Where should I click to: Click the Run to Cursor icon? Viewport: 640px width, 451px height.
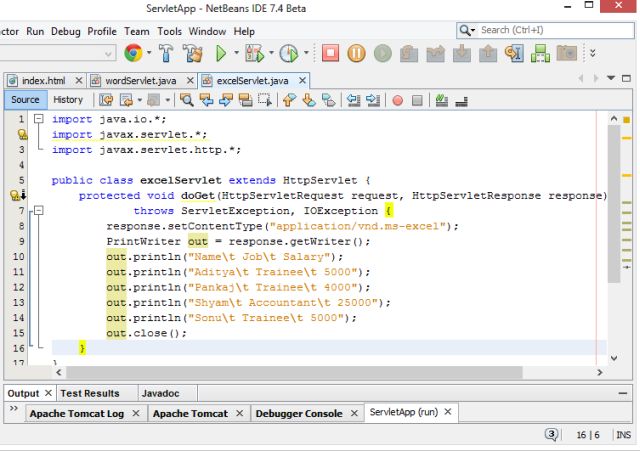pos(514,53)
